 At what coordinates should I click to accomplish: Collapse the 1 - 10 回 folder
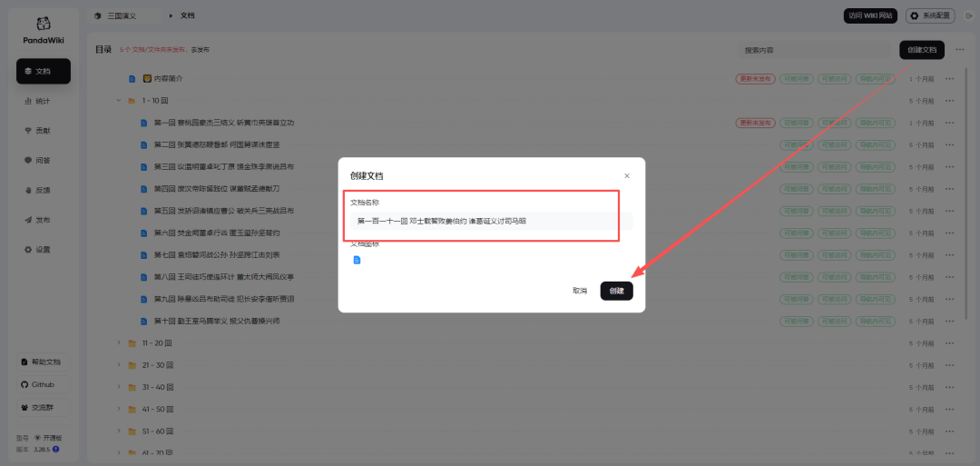coord(119,101)
